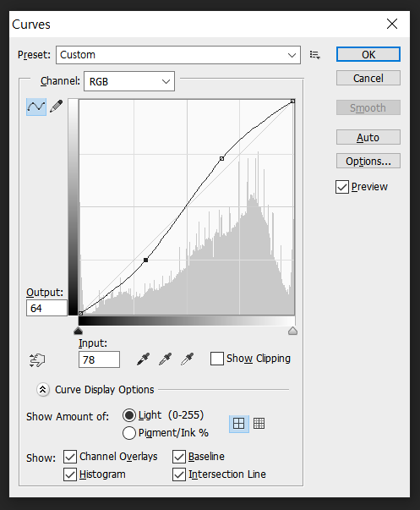Select the pencil draw-curve tool
Image resolution: width=420 pixels, height=510 pixels.
(57, 107)
